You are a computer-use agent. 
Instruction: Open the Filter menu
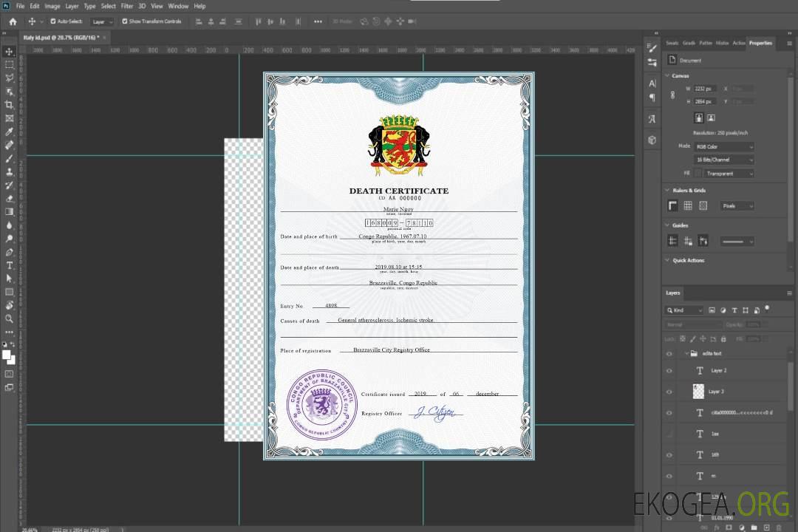pos(127,6)
